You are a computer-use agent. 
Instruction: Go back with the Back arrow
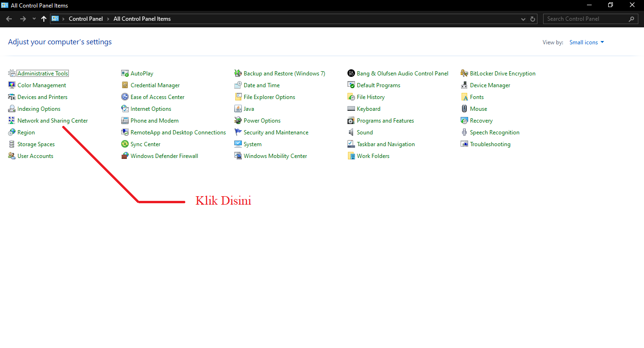(9, 19)
